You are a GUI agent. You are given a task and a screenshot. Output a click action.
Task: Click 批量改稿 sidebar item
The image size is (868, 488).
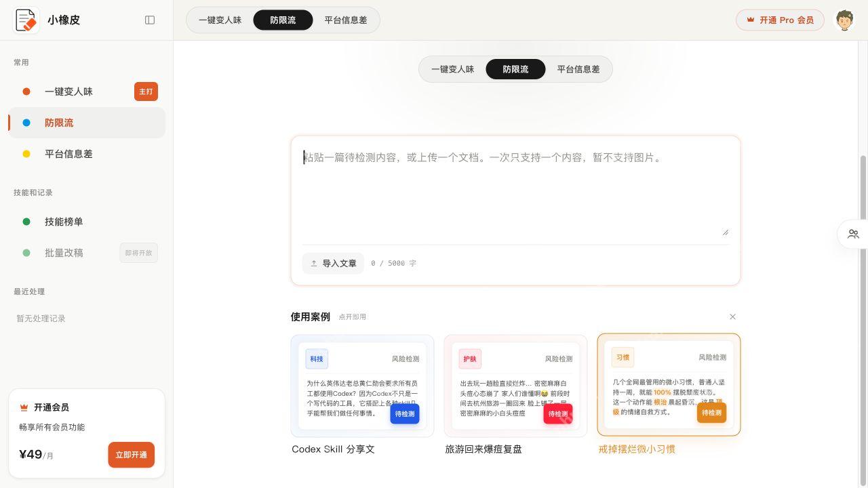click(87, 253)
